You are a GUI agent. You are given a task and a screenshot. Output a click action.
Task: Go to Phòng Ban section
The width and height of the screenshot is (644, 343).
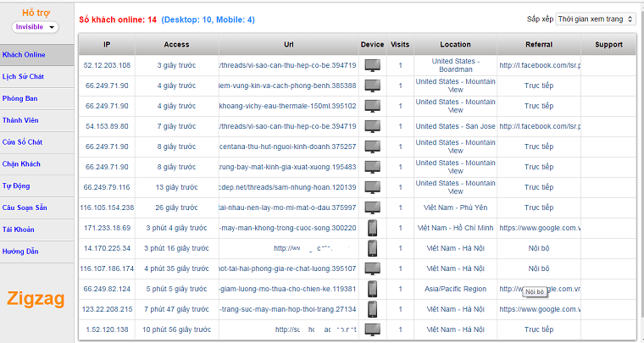point(20,98)
